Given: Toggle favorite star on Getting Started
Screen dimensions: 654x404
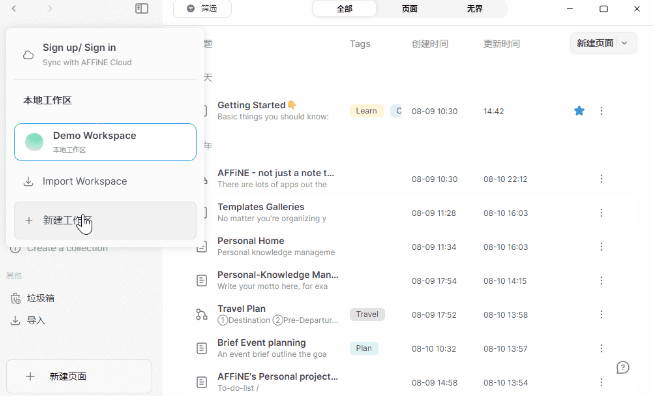Looking at the screenshot, I should point(579,111).
